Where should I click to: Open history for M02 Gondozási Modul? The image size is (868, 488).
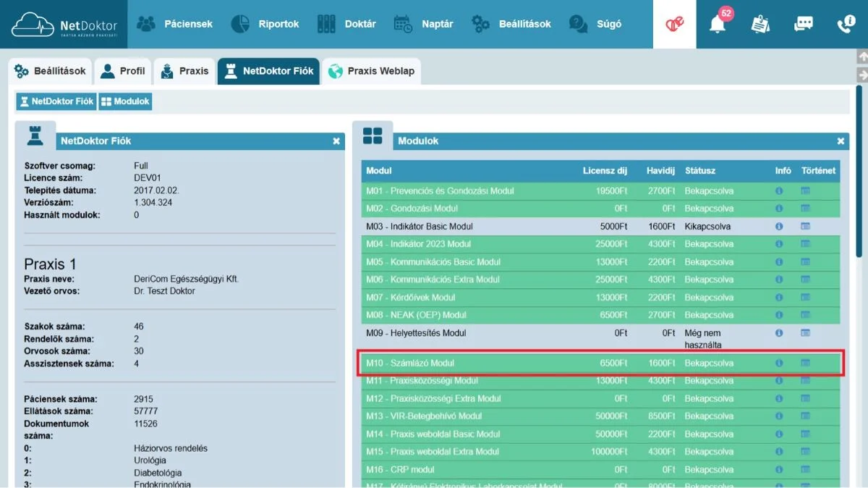[x=805, y=209]
